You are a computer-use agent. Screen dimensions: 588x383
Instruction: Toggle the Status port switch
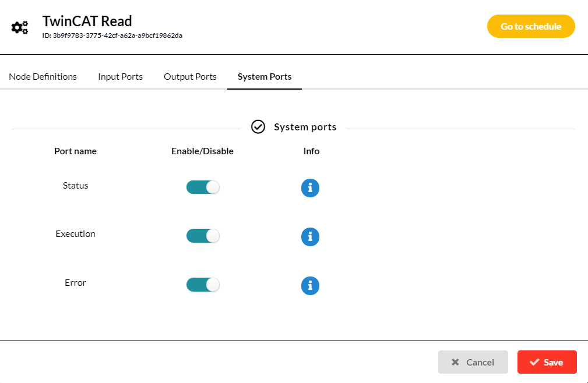click(x=203, y=187)
